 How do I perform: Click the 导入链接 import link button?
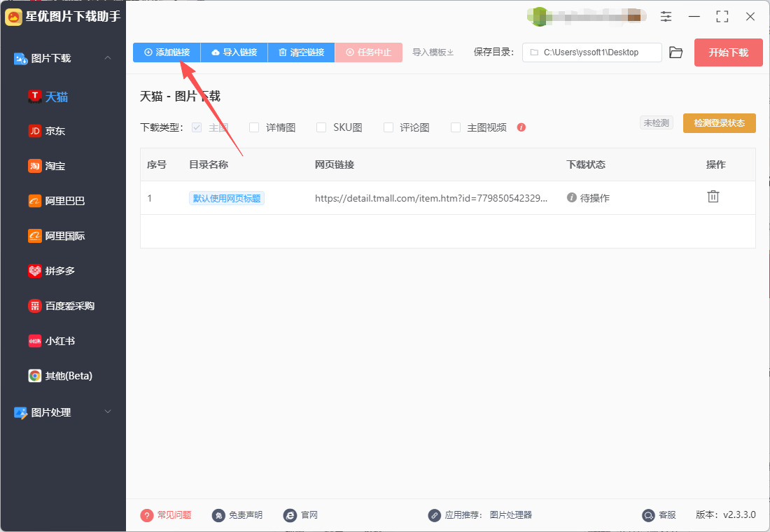click(234, 52)
